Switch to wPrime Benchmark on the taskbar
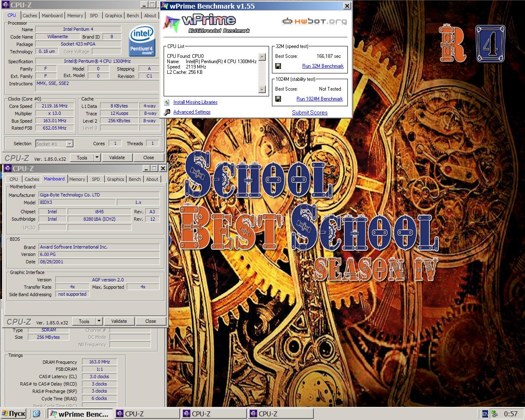The width and height of the screenshot is (525, 420). [80, 414]
